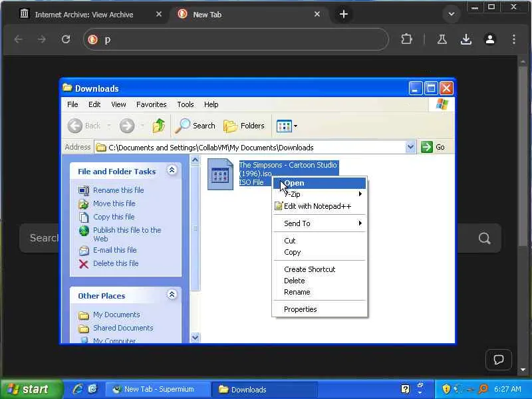Open the tab search chevron dropdown

(452, 14)
